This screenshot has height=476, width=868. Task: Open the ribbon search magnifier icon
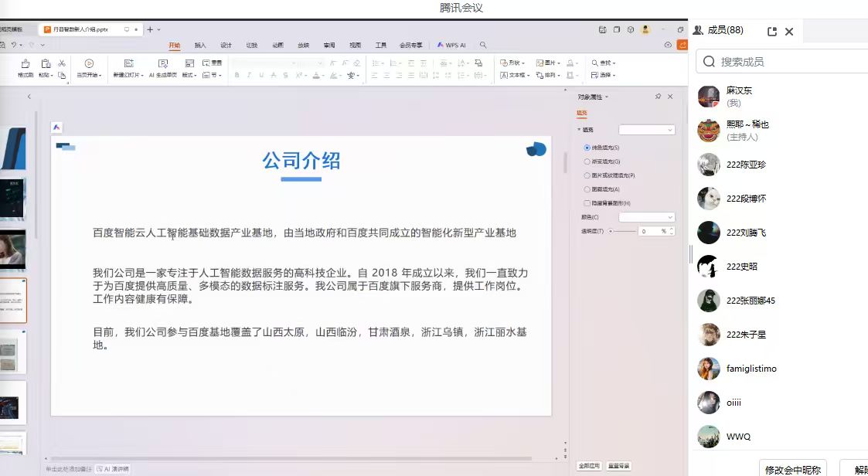tap(483, 45)
